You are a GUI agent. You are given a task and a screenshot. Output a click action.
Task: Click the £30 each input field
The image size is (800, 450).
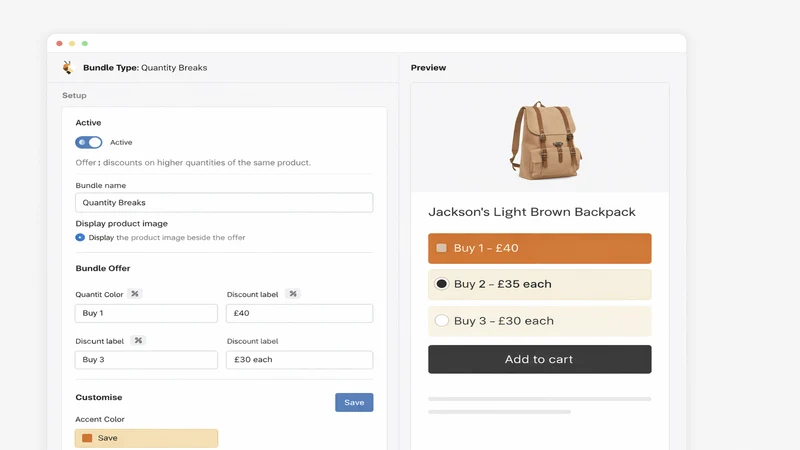click(299, 360)
